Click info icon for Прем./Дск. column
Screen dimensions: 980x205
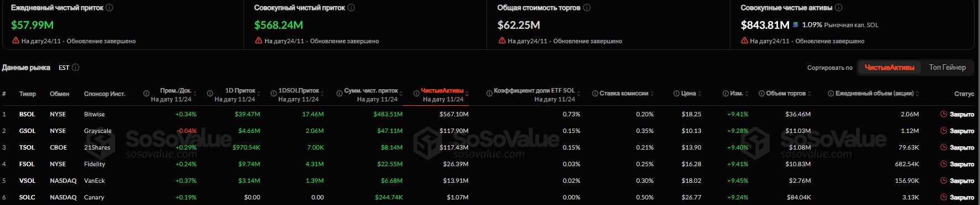click(147, 93)
